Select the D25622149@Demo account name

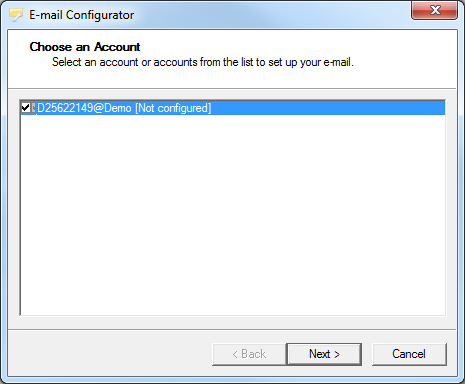(x=84, y=108)
